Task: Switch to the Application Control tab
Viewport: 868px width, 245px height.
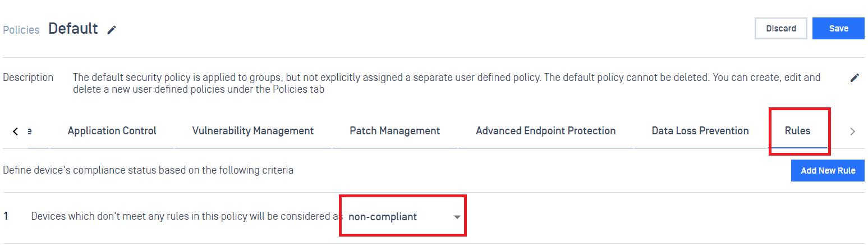Action: (x=112, y=131)
